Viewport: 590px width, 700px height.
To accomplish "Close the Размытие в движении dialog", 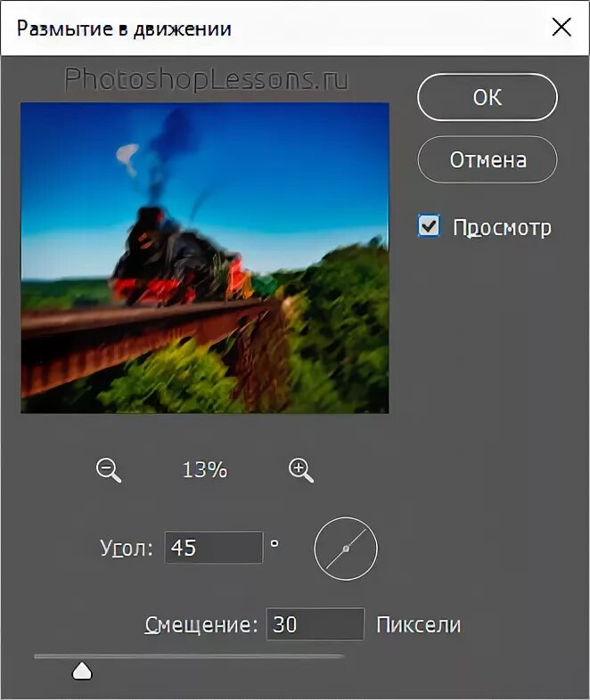I will click(561, 28).
